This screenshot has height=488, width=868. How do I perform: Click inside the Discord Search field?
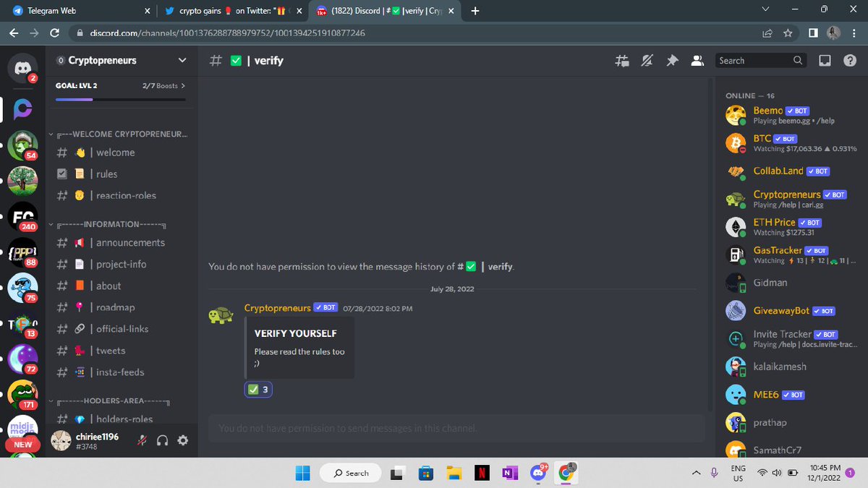(x=759, y=61)
